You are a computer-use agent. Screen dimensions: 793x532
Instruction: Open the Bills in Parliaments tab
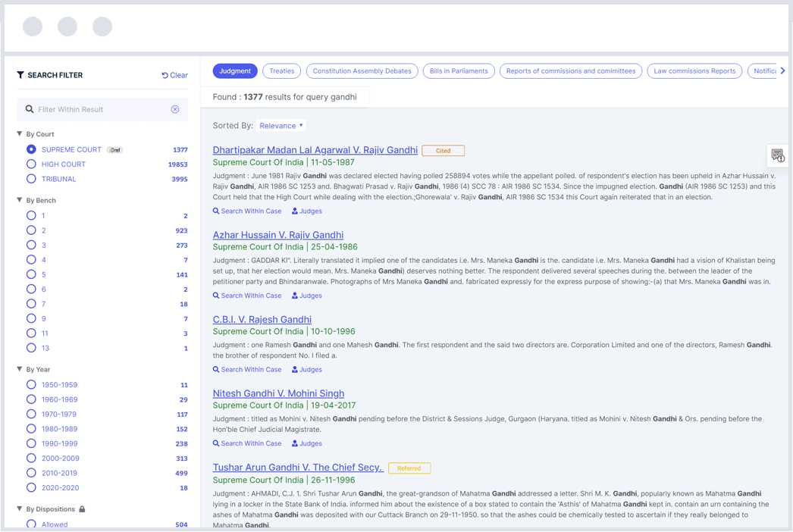[x=459, y=71]
